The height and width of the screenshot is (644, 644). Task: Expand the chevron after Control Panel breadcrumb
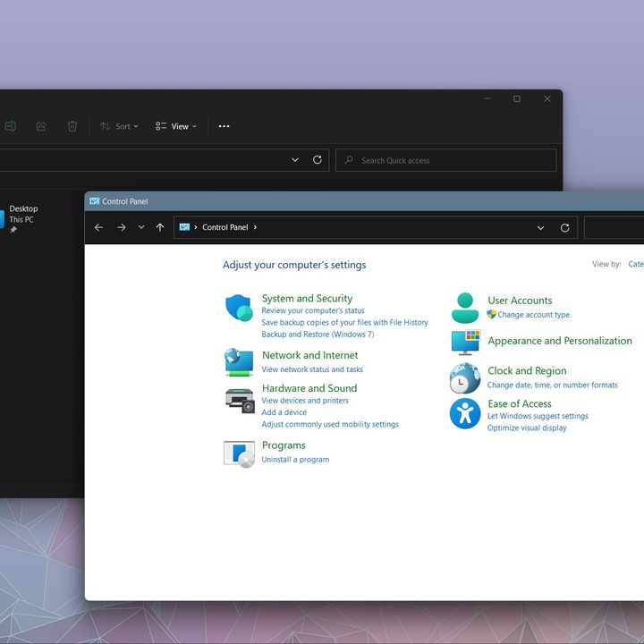(255, 227)
